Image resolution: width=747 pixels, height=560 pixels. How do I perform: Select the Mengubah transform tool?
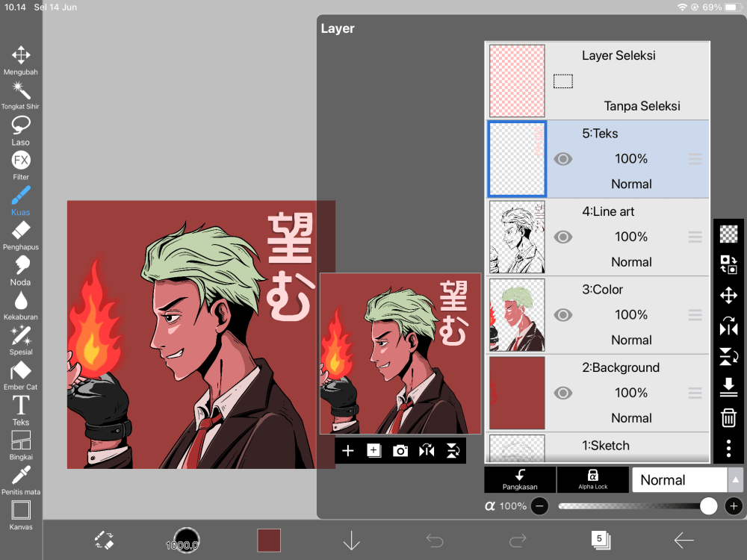point(20,60)
